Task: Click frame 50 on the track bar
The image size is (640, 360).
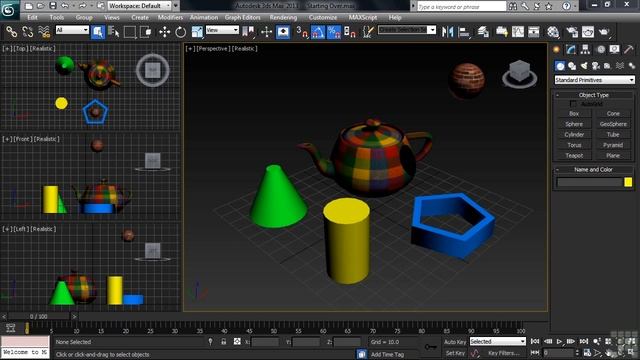Action: pos(274,331)
